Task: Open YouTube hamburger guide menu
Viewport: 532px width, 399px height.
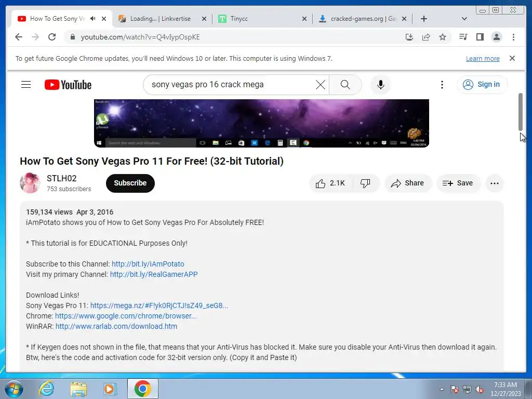Action: coord(26,85)
